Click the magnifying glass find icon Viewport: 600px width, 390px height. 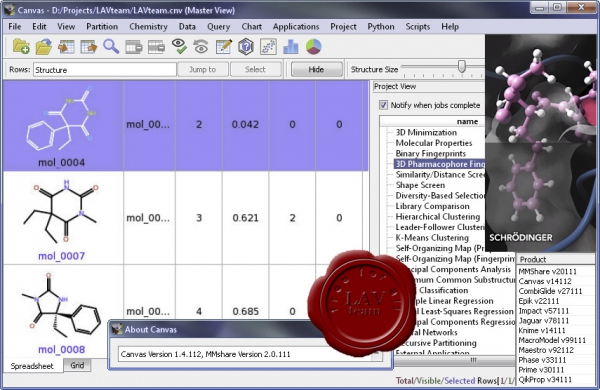[111, 46]
